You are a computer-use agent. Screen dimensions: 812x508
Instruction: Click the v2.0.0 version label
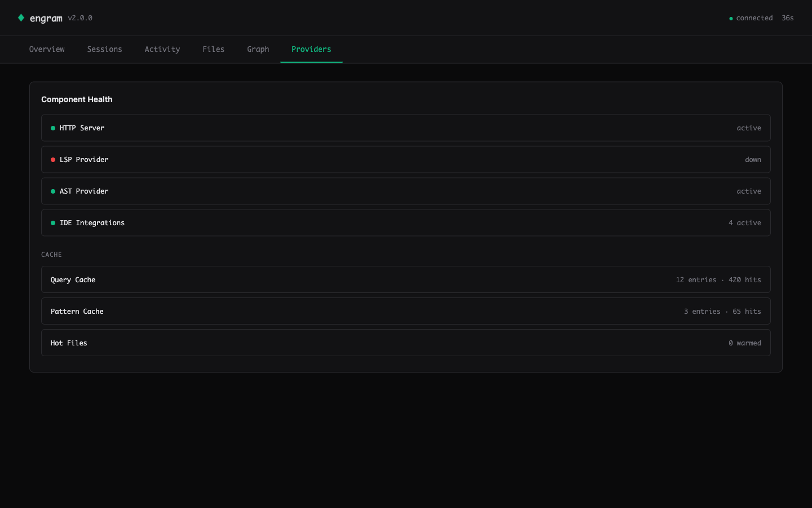point(80,18)
